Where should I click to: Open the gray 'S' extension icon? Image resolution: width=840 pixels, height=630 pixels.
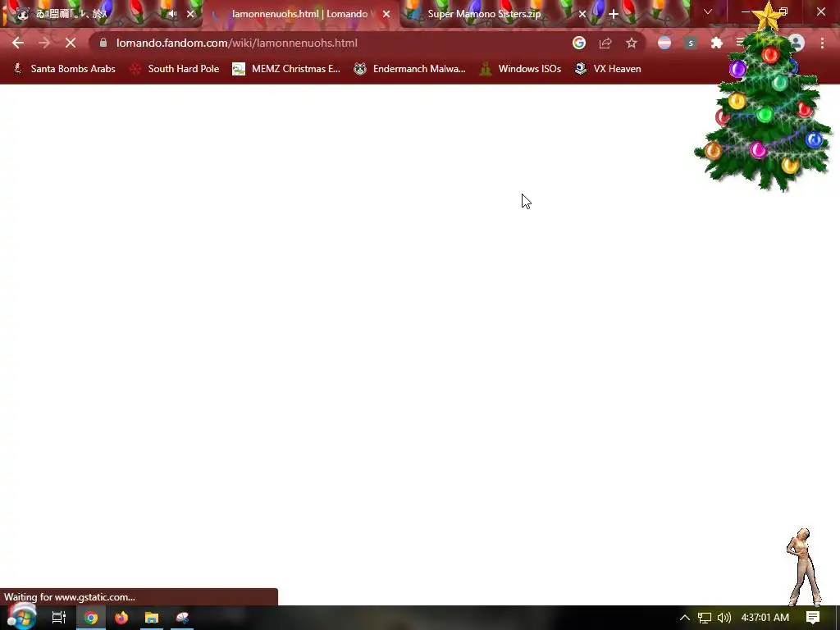pyautogui.click(x=691, y=43)
